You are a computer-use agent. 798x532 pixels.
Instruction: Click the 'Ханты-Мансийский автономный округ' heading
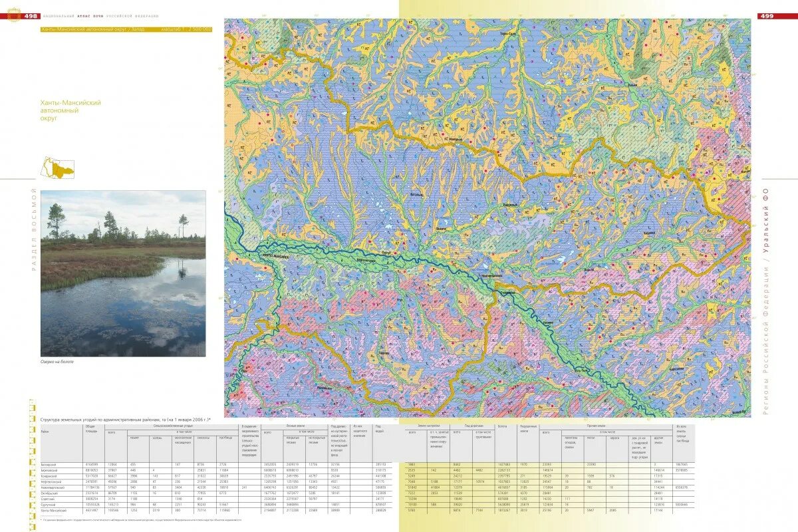pyautogui.click(x=70, y=110)
